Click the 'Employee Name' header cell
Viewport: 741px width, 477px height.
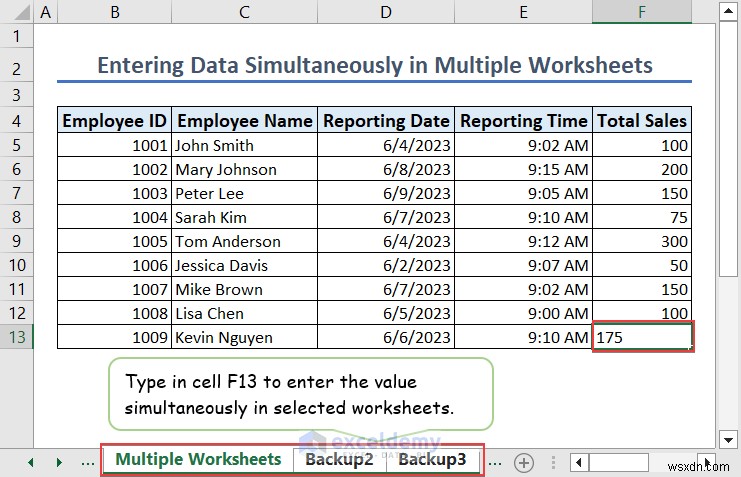pos(244,121)
